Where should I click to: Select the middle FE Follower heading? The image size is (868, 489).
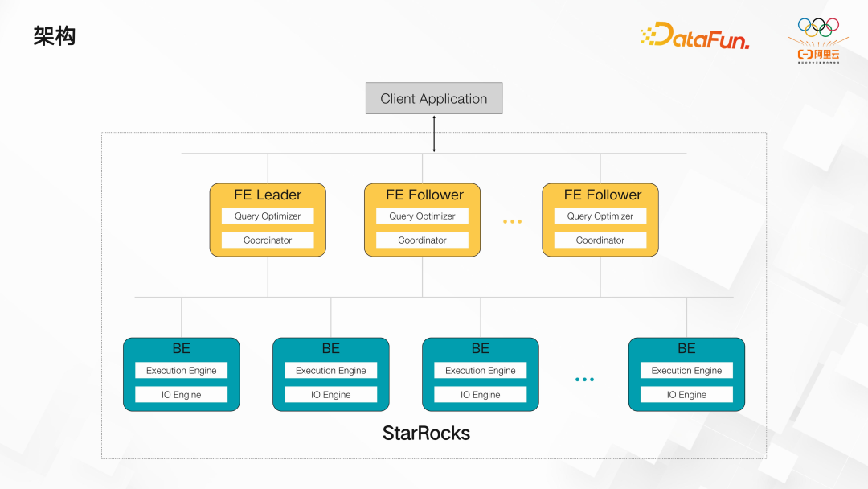424,195
